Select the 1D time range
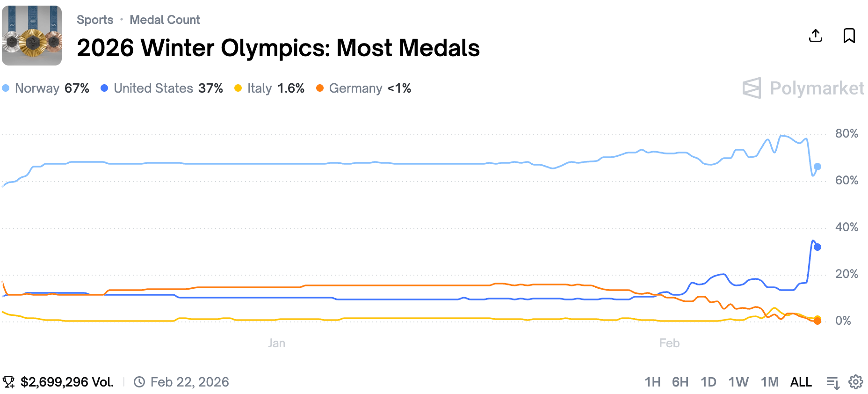Viewport: 868px width, 394px height. point(708,382)
